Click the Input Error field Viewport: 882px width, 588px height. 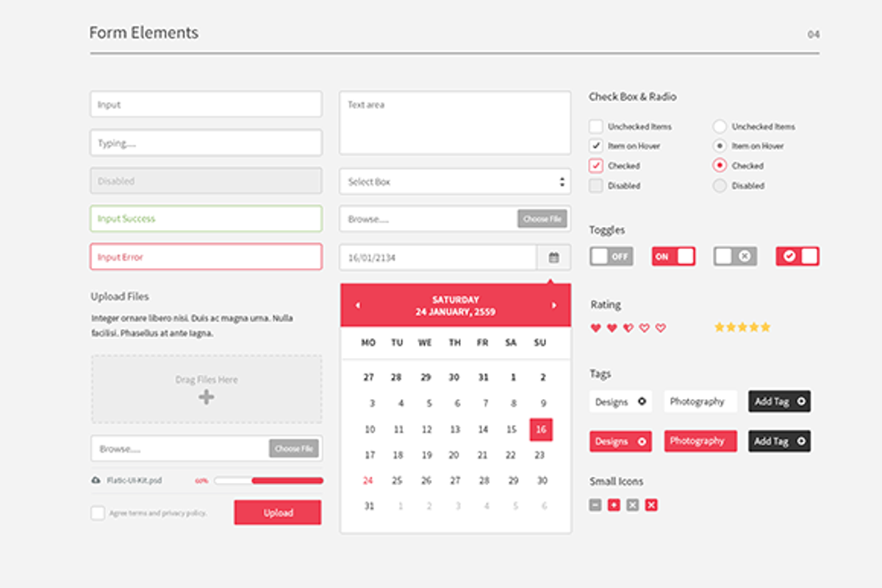pos(206,257)
